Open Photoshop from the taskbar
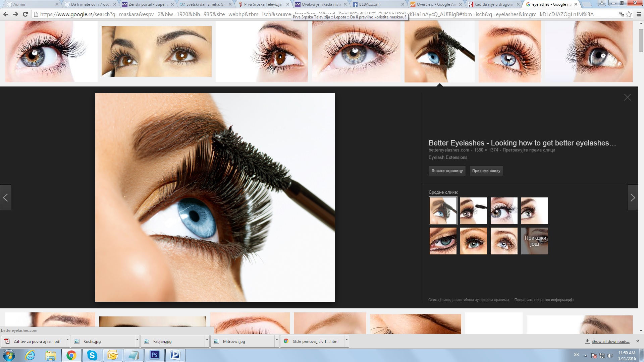 pyautogui.click(x=154, y=355)
